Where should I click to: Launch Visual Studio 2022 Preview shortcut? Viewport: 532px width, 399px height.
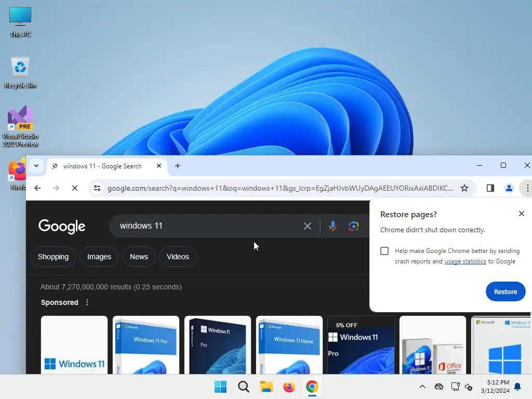20,127
